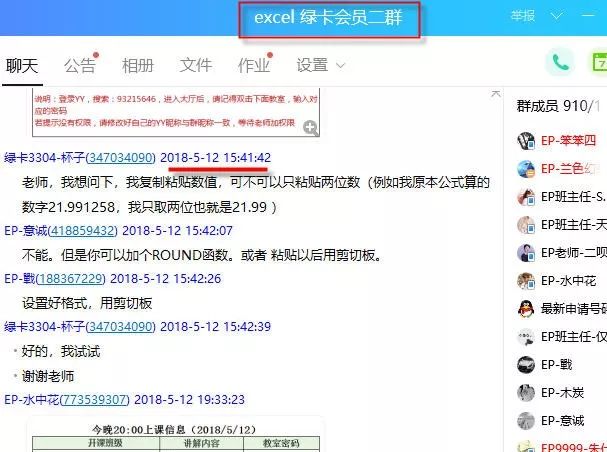Click avatar of member EP-兰色幻
Viewport: 607px width, 452px height.
(526, 169)
